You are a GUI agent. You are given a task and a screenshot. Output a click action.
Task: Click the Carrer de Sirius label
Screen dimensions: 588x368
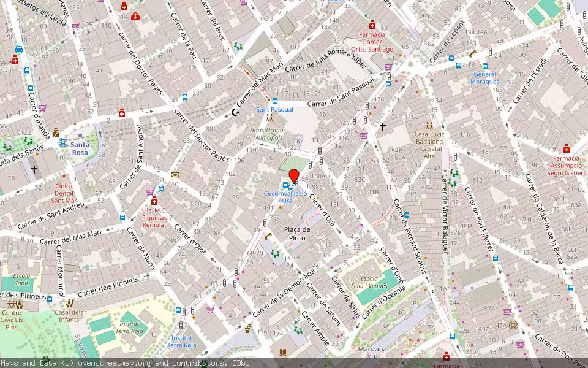point(345,297)
